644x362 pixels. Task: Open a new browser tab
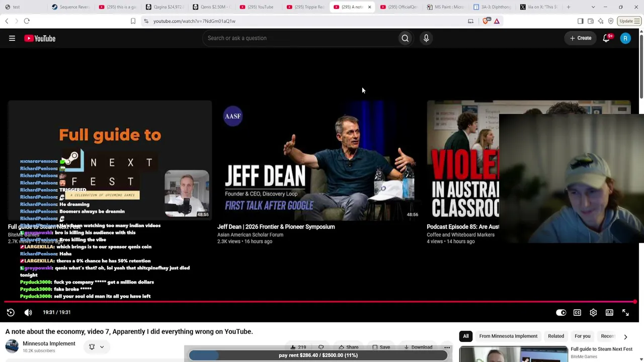[569, 7]
